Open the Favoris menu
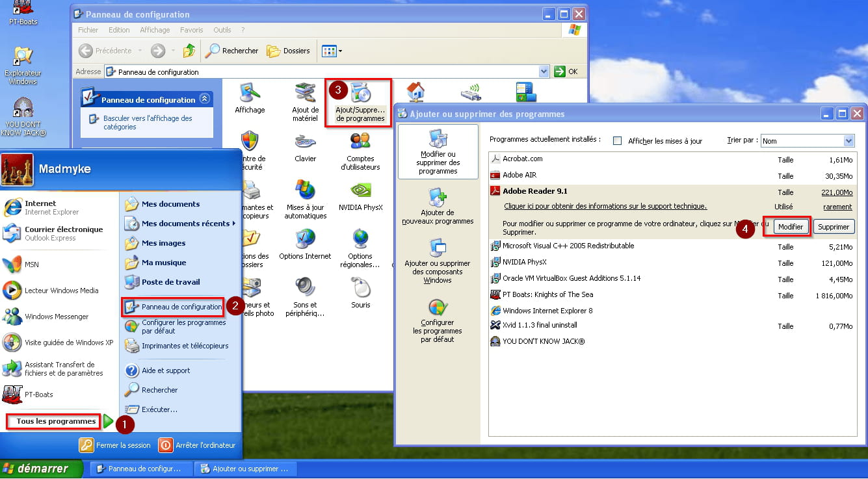Screen dimensions: 868x479 (192, 30)
